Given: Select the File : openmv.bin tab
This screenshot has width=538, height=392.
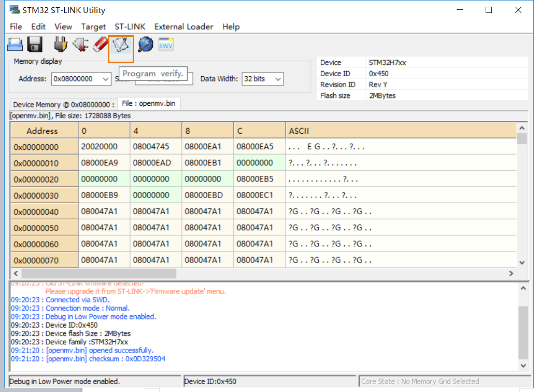Looking at the screenshot, I should click(149, 103).
